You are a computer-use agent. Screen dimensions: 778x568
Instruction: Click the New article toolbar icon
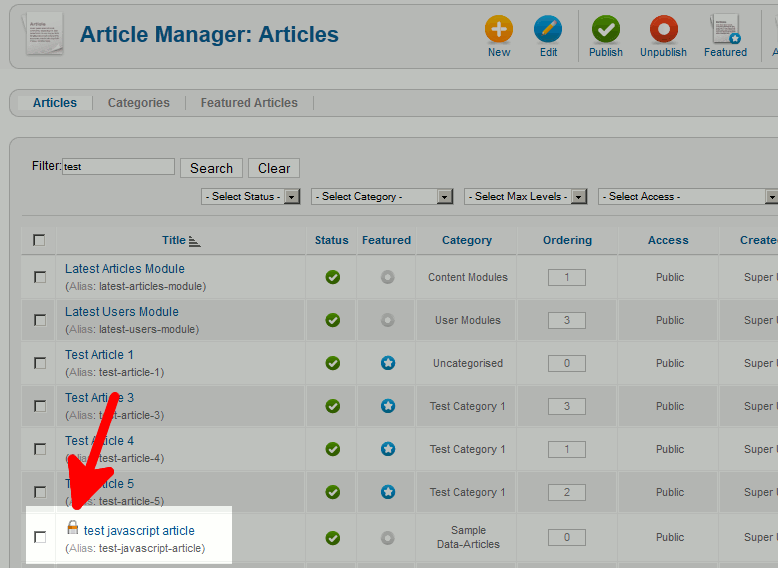point(499,30)
